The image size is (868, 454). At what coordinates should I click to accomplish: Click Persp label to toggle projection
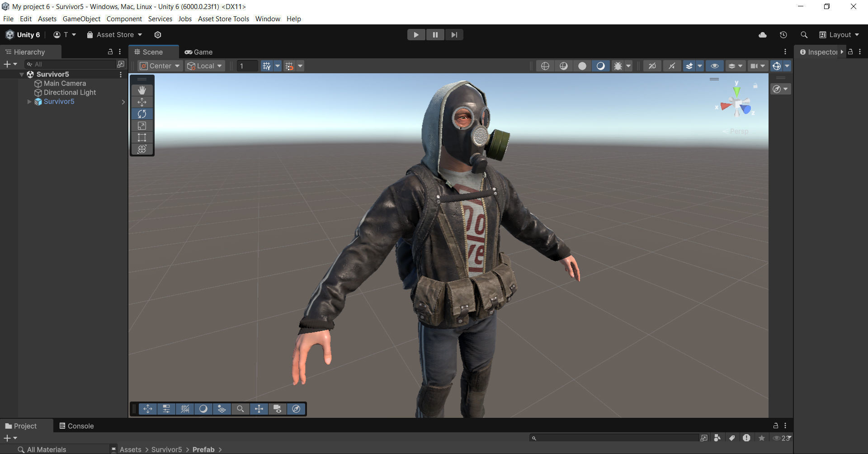pos(739,131)
